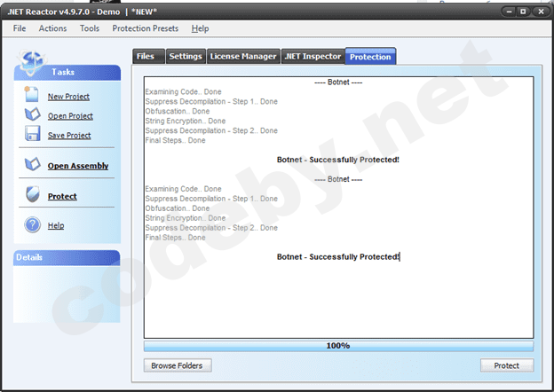
Task: Open the Actions menu
Action: [x=52, y=28]
